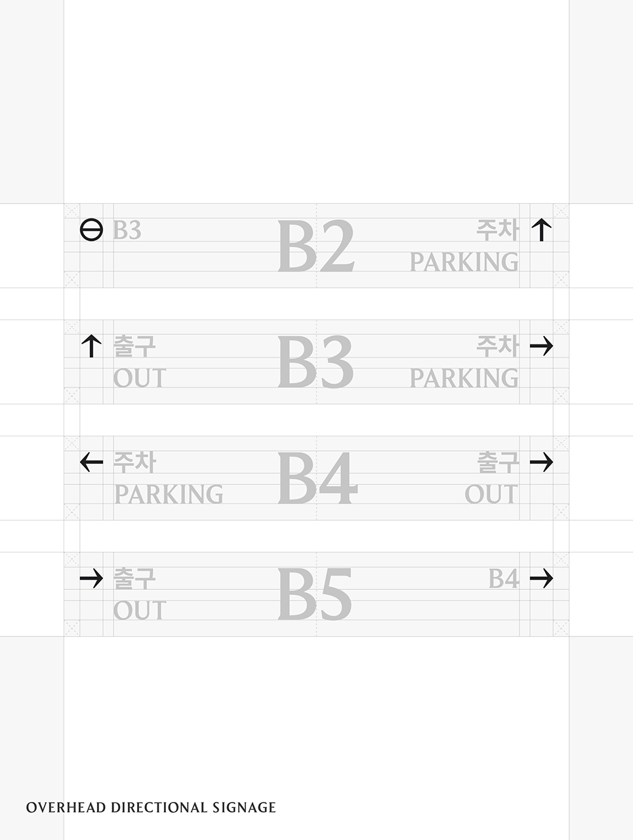Click the right arrow on B4 sign
Image resolution: width=633 pixels, height=840 pixels.
(541, 463)
